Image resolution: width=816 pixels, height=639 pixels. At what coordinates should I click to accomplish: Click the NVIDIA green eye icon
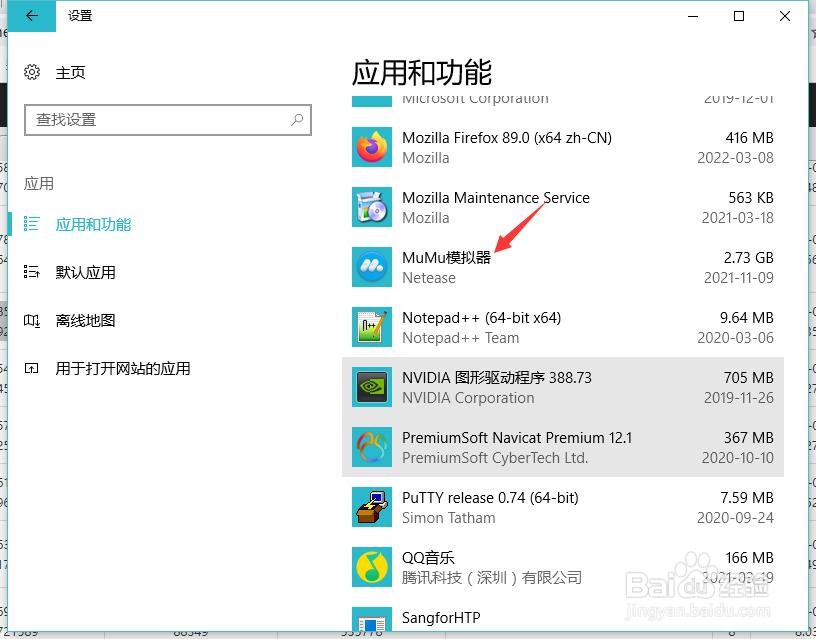(x=371, y=387)
